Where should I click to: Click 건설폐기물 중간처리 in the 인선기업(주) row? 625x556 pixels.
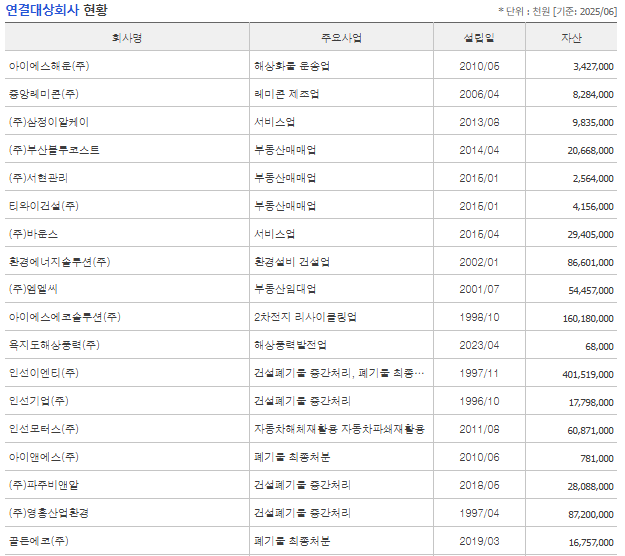pyautogui.click(x=302, y=401)
